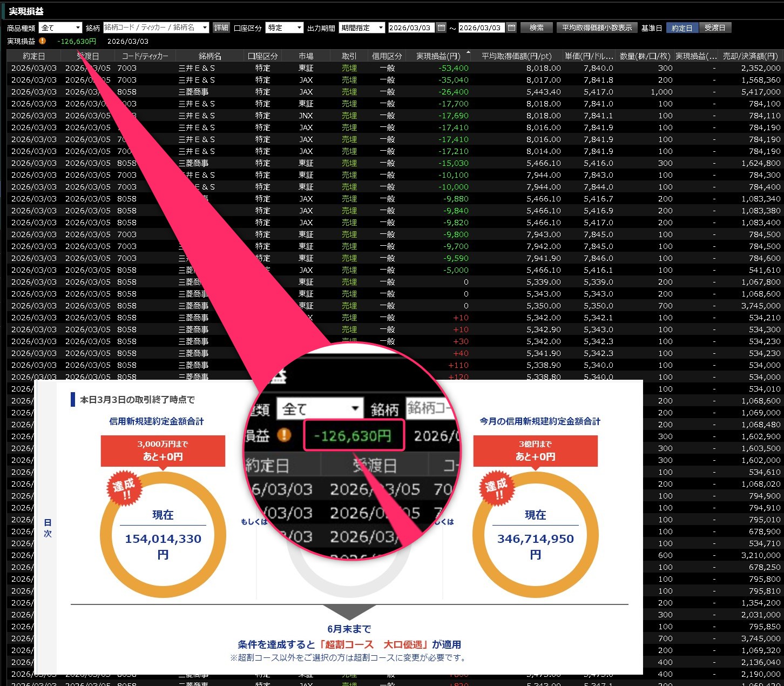
Task: Click the left 達成!! badge
Action: pyautogui.click(x=123, y=488)
